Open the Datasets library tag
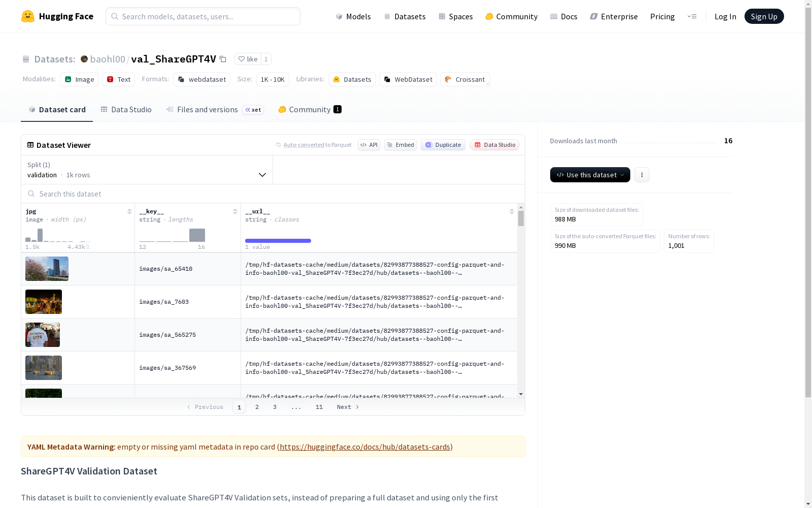The width and height of the screenshot is (812, 508). [x=352, y=79]
